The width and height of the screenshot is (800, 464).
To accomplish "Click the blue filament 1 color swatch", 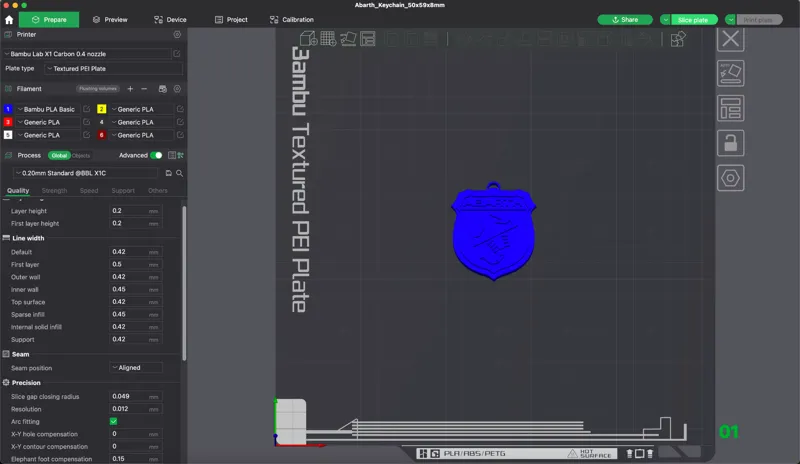I will (8, 109).
